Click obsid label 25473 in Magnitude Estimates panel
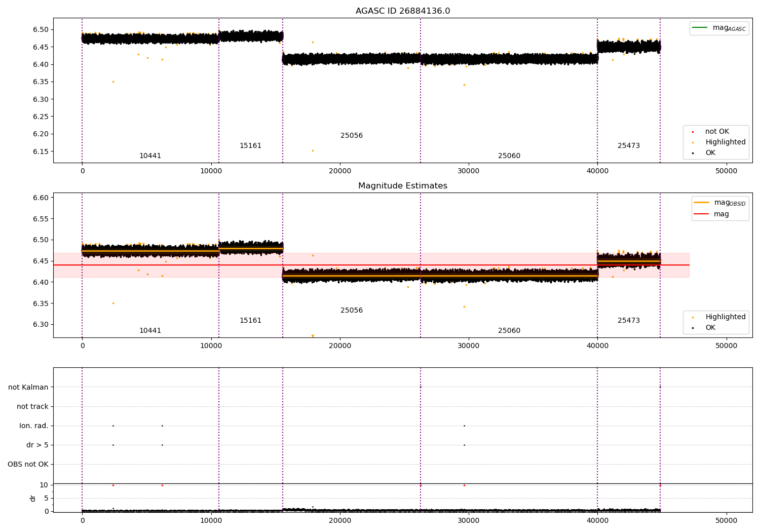Screen dimensions: 760x532 tap(629, 321)
